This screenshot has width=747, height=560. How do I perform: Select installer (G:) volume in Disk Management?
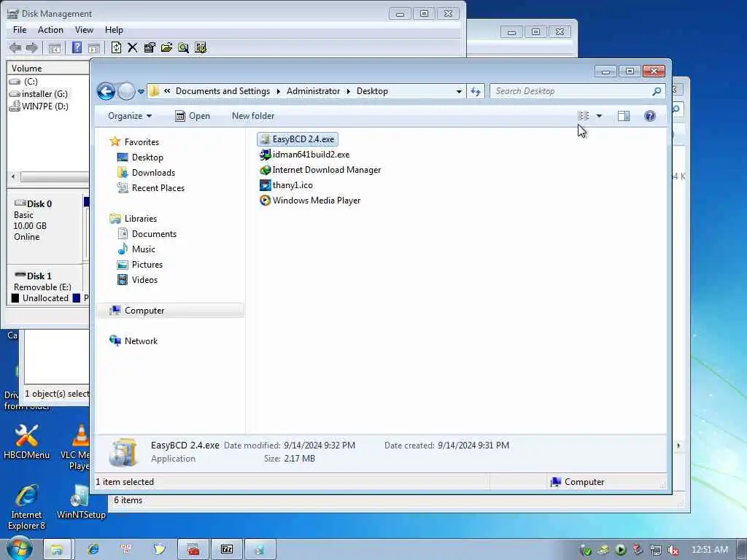tap(39, 94)
